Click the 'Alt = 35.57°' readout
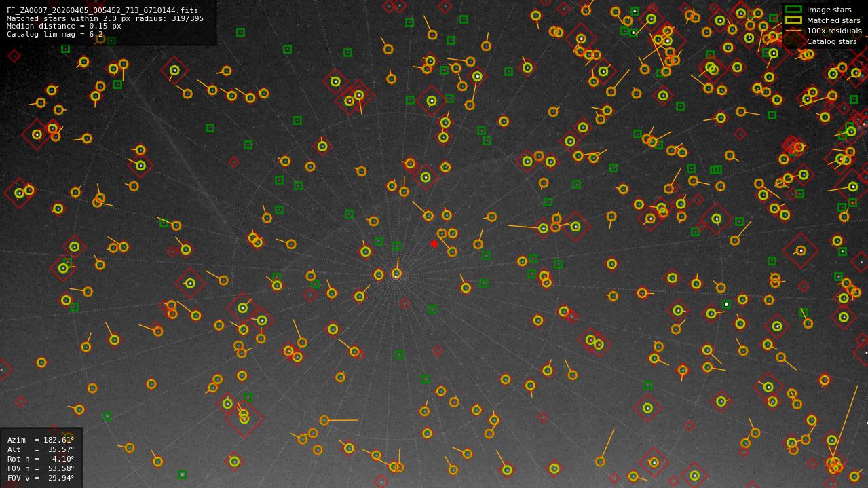This screenshot has height=488, width=868. click(41, 449)
